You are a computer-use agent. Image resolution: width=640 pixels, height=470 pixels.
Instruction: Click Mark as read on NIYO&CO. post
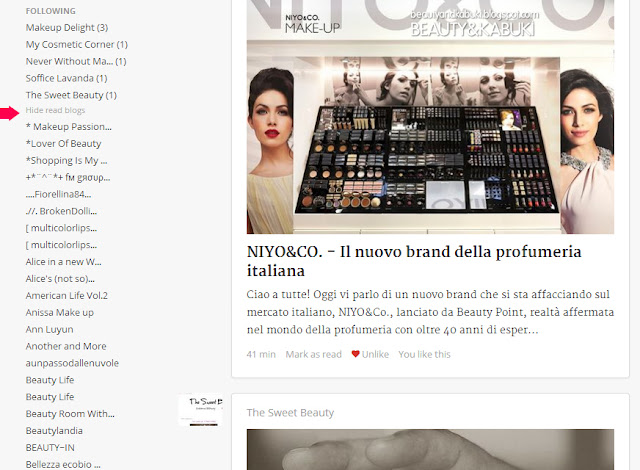pyautogui.click(x=313, y=354)
